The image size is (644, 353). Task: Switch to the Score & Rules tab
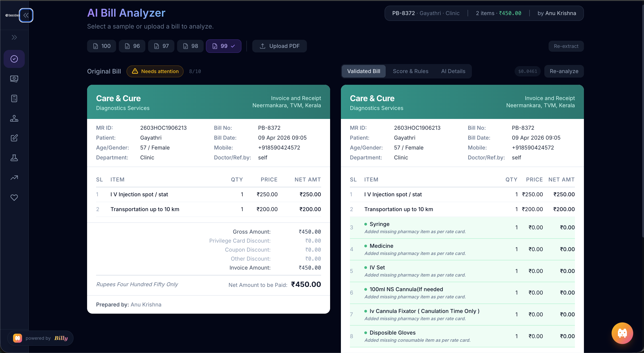pos(410,71)
